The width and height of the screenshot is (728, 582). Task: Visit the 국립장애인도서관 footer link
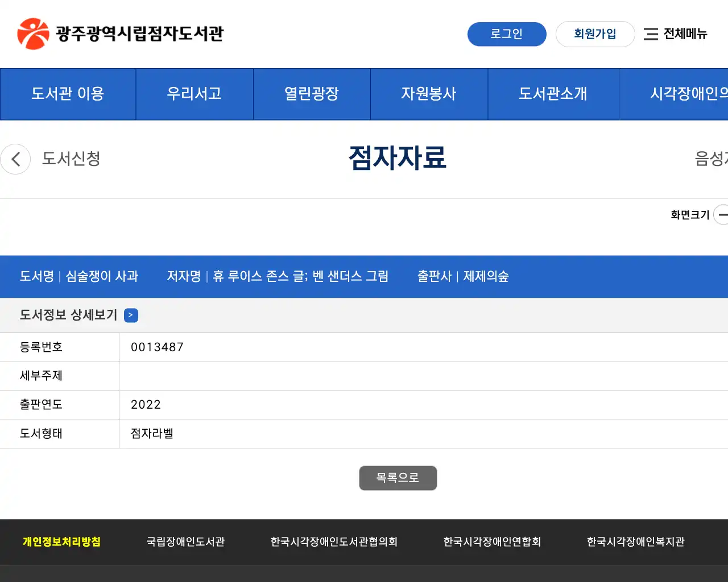pyautogui.click(x=185, y=542)
